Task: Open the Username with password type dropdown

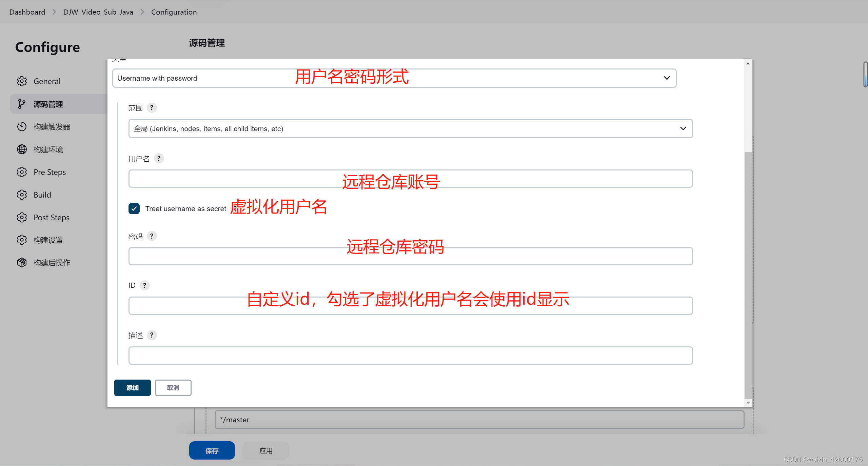Action: [394, 78]
